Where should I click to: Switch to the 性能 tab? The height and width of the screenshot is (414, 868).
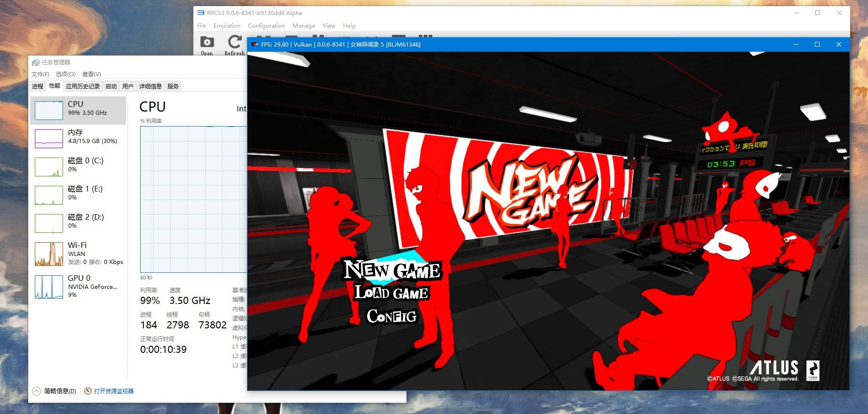[x=55, y=86]
